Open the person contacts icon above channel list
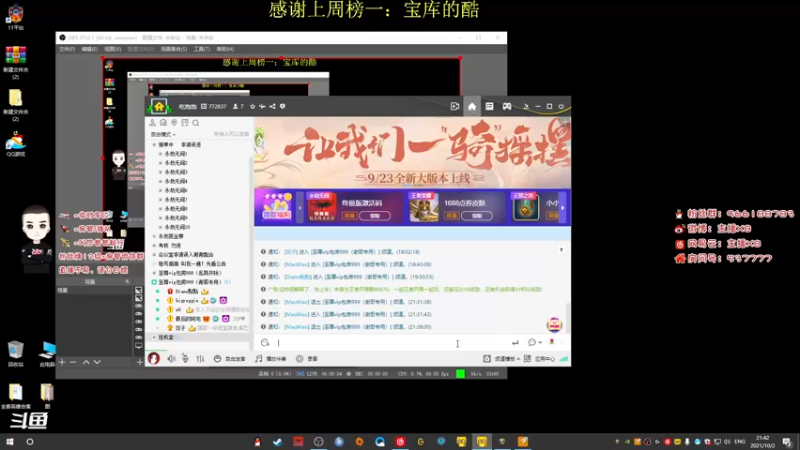The image size is (800, 450). click(152, 123)
